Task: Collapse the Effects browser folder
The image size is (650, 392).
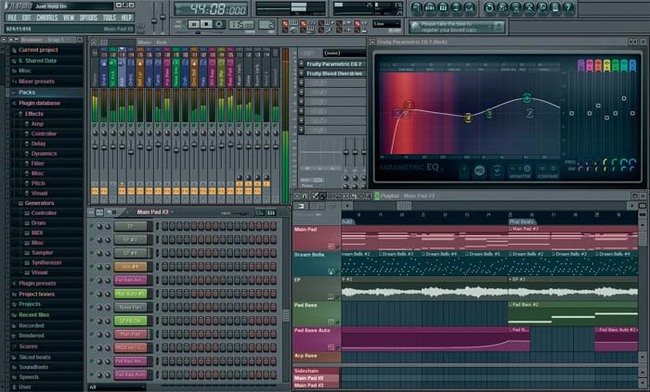Action: pyautogui.click(x=20, y=114)
